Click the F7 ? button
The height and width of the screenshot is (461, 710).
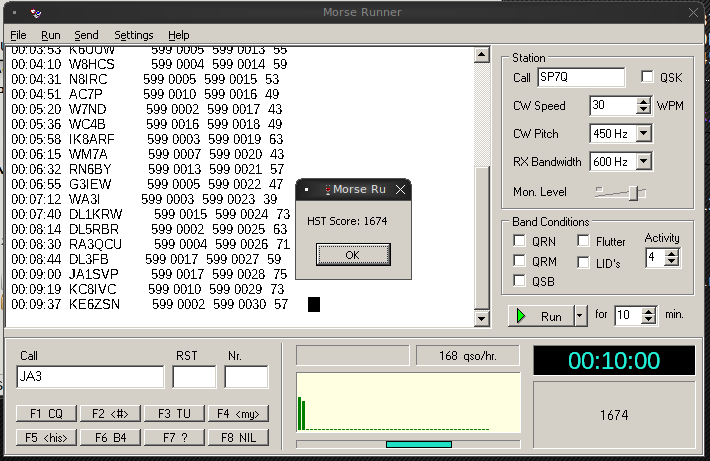pos(174,437)
